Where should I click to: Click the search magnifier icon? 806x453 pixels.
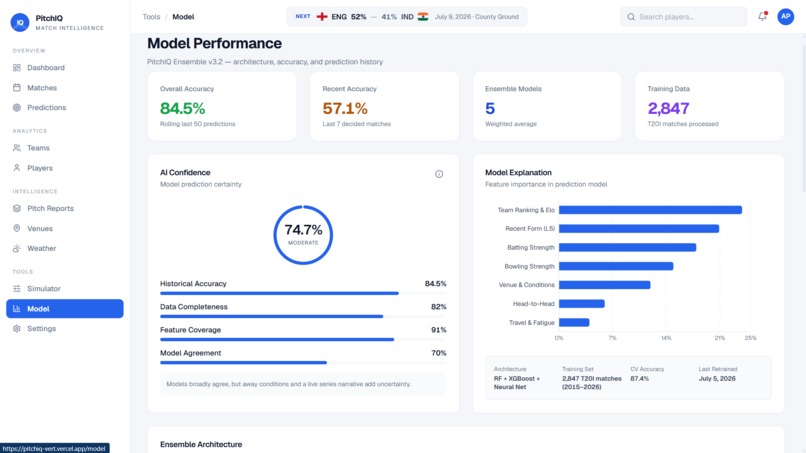631,17
